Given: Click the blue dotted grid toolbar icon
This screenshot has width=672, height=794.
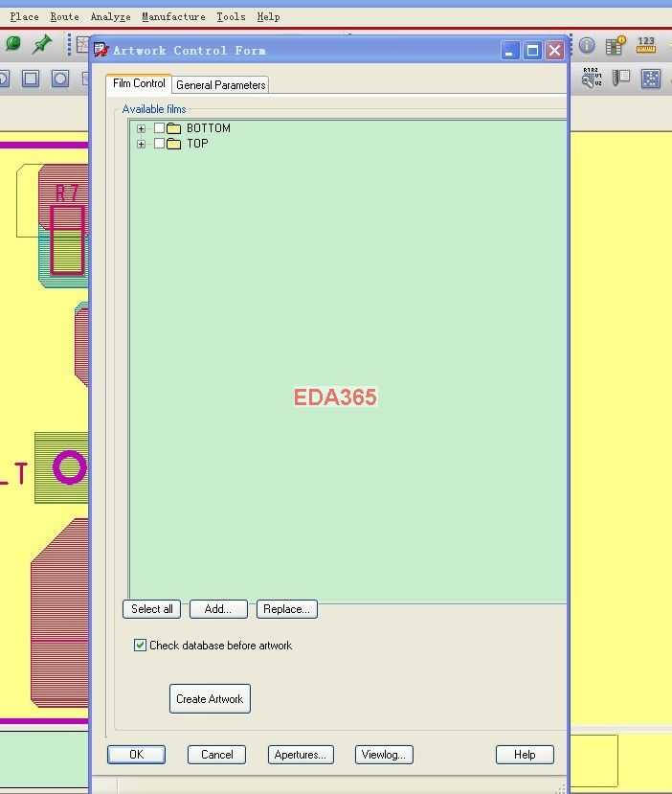Looking at the screenshot, I should pyautogui.click(x=651, y=79).
